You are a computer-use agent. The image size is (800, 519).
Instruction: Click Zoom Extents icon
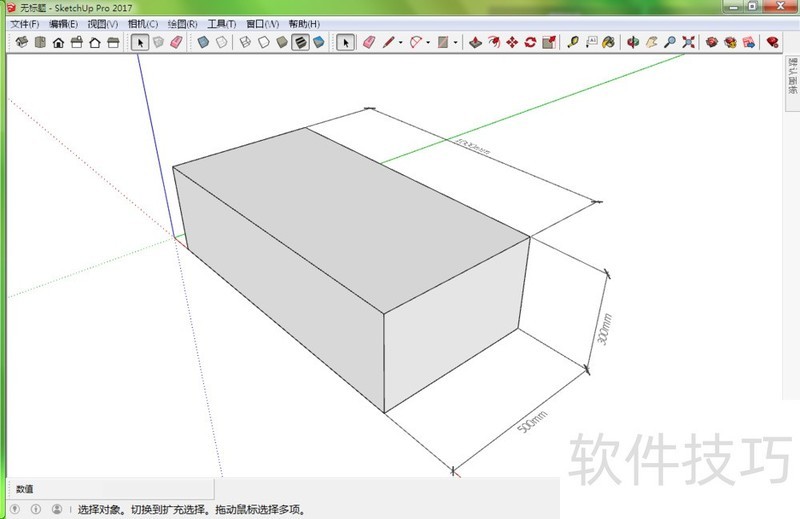[x=688, y=42]
